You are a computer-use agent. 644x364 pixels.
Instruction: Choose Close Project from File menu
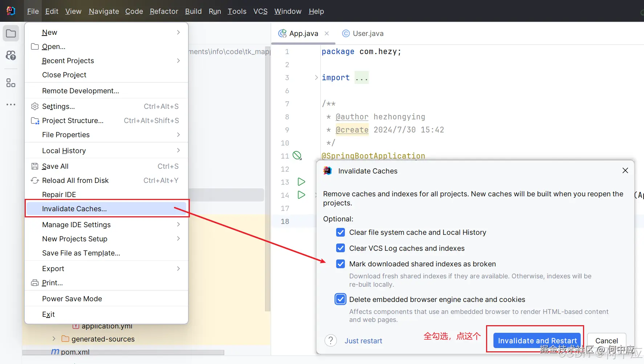click(x=106, y=75)
